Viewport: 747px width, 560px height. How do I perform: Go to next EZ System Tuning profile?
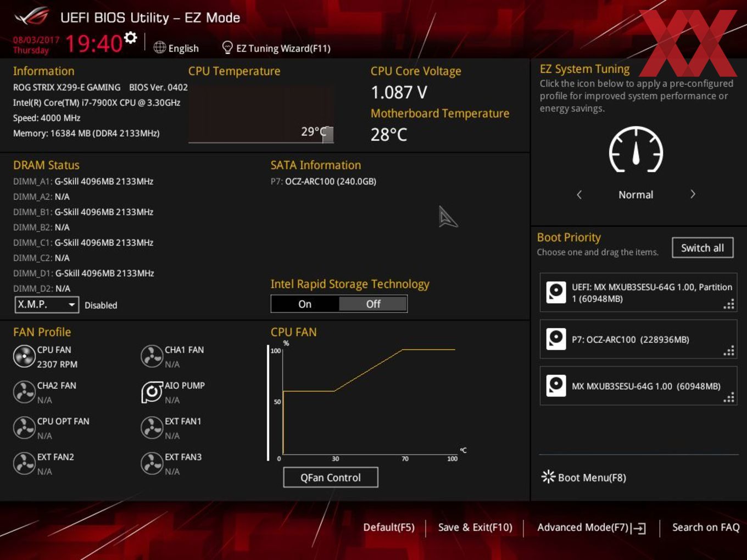pyautogui.click(x=693, y=194)
